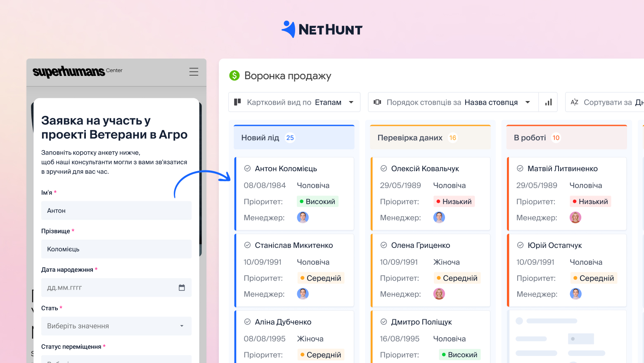Click manager avatar on Станіслав Микитенко card

click(x=303, y=294)
